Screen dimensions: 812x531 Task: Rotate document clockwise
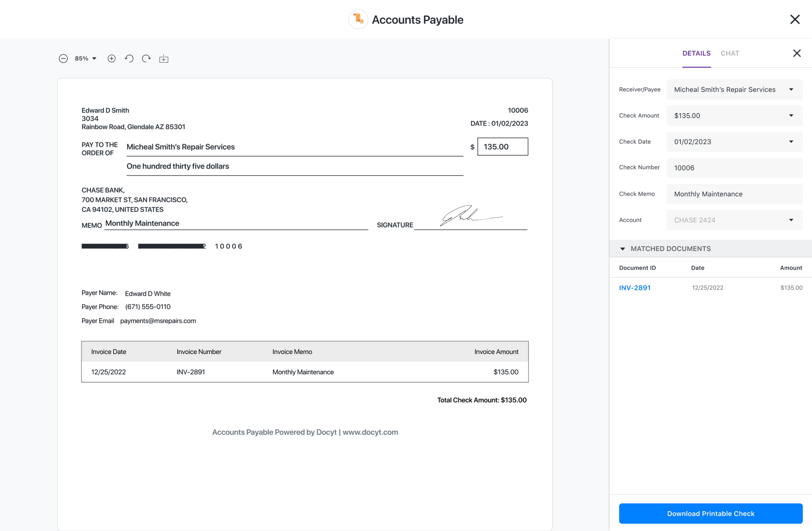click(146, 59)
